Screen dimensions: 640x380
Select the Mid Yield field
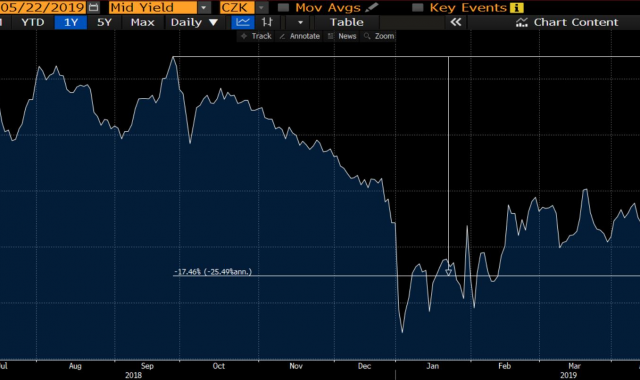click(x=153, y=7)
